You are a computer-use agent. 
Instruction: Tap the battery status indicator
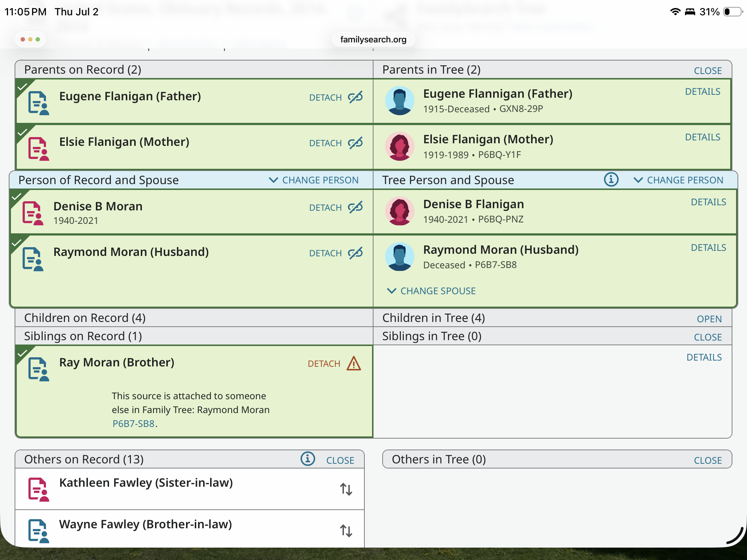click(x=733, y=12)
